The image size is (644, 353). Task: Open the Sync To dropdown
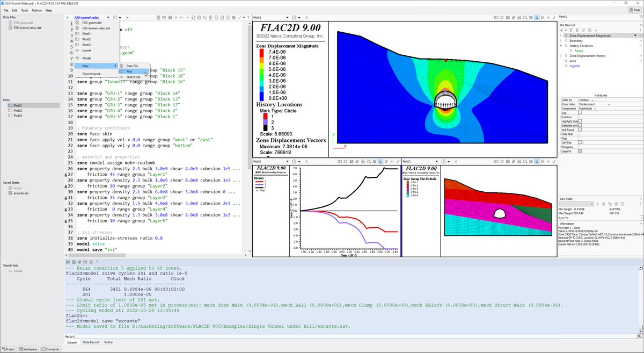click(x=641, y=218)
